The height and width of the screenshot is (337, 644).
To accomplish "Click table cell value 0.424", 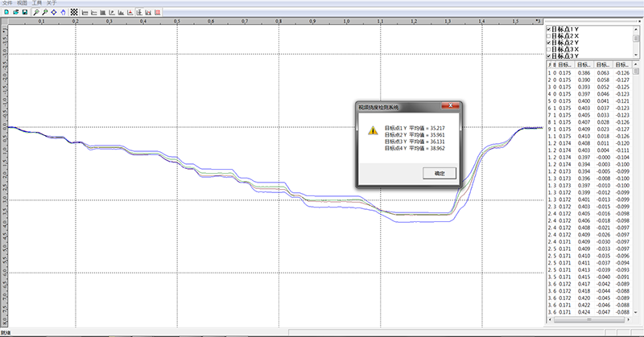I will pos(584,312).
